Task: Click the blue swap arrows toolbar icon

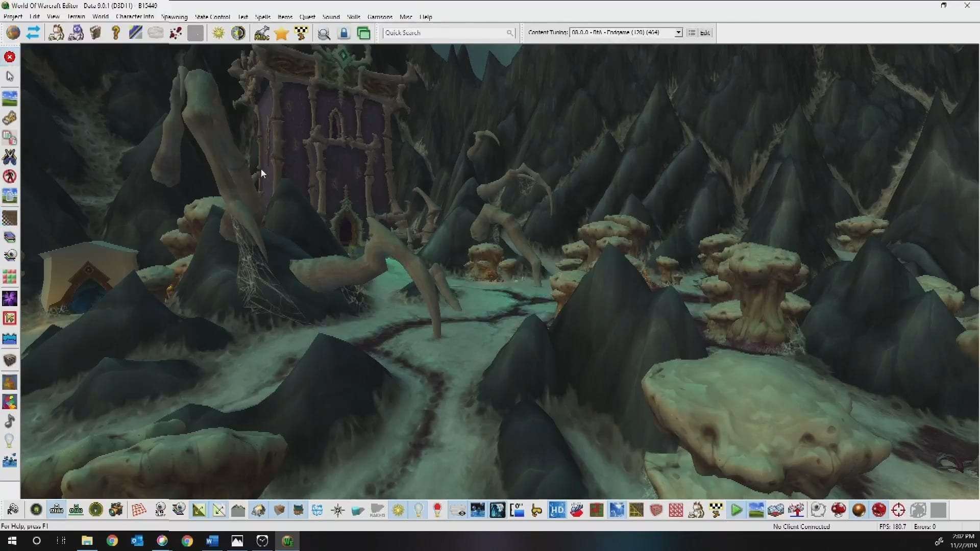Action: (x=33, y=33)
